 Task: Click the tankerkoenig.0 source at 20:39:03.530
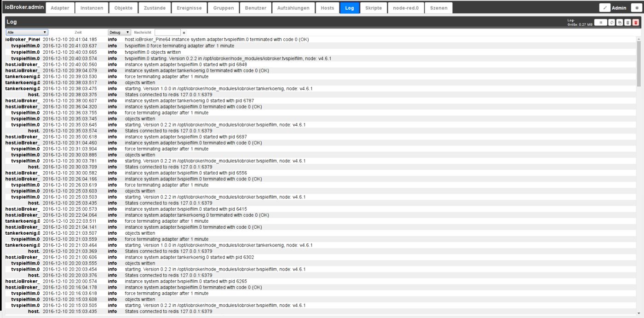[x=23, y=76]
